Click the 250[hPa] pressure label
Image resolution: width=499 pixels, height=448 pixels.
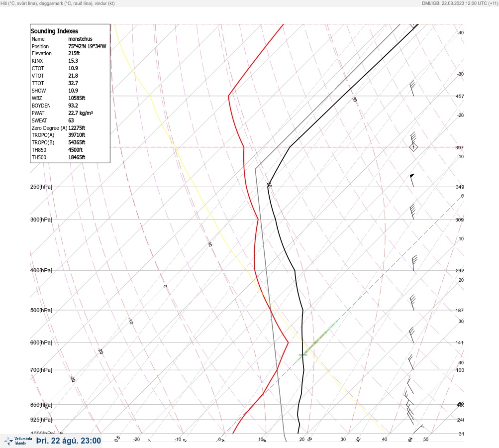(41, 187)
